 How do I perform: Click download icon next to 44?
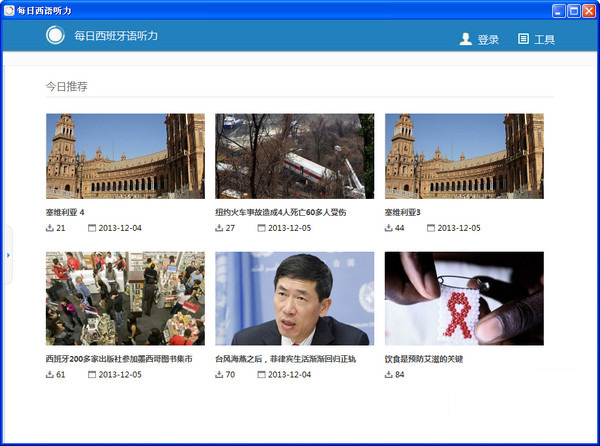coord(389,228)
